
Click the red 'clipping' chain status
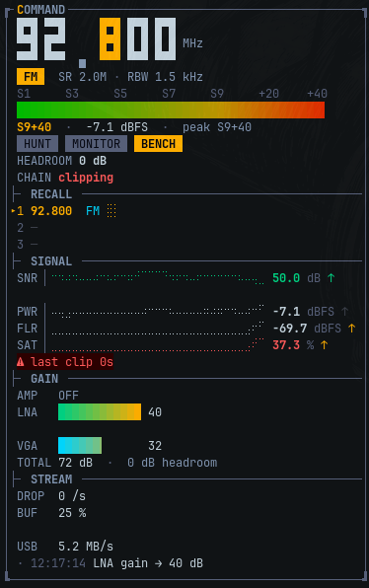(x=86, y=178)
